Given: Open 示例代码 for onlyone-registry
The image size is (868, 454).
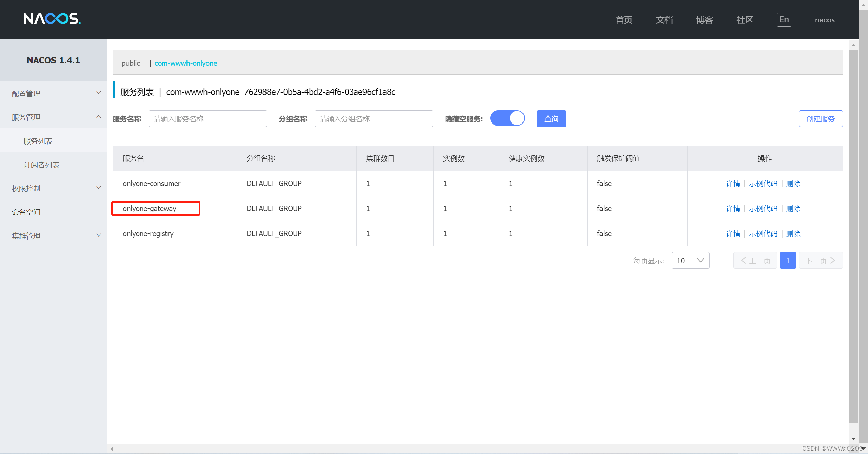Looking at the screenshot, I should 763,234.
